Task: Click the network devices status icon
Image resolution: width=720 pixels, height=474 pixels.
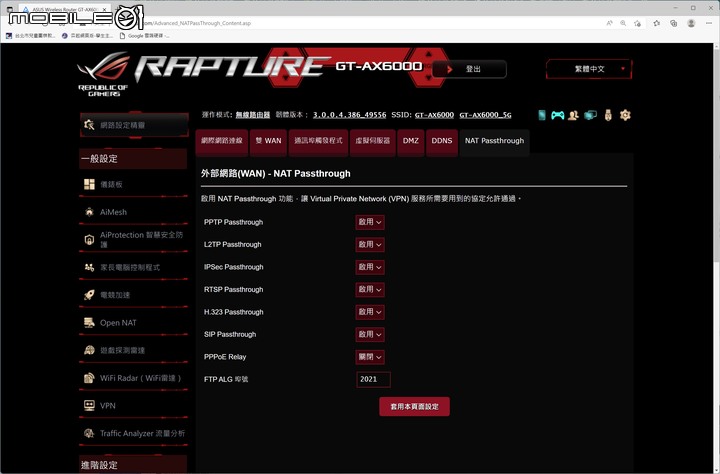Action: (590, 115)
